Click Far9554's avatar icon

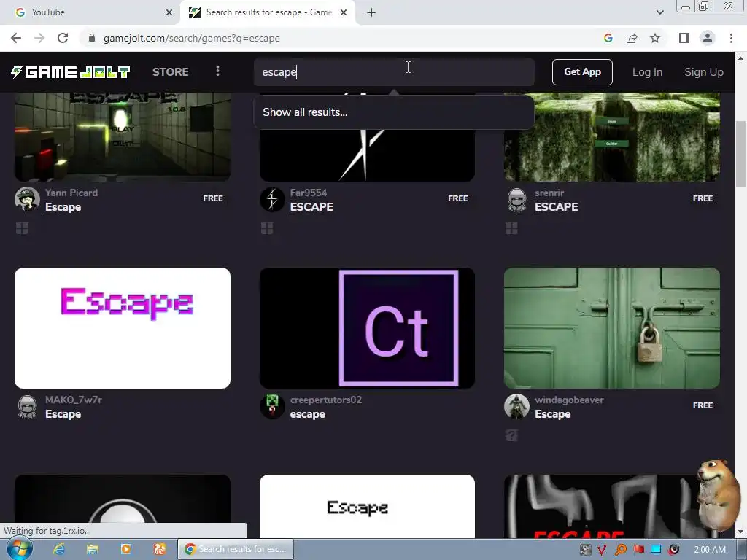coord(272,199)
